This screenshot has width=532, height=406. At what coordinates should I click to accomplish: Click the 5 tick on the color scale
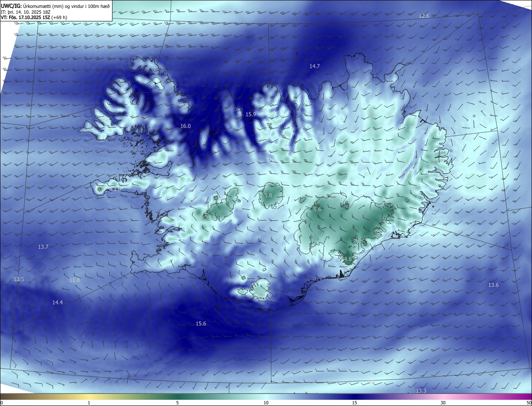[177, 403]
